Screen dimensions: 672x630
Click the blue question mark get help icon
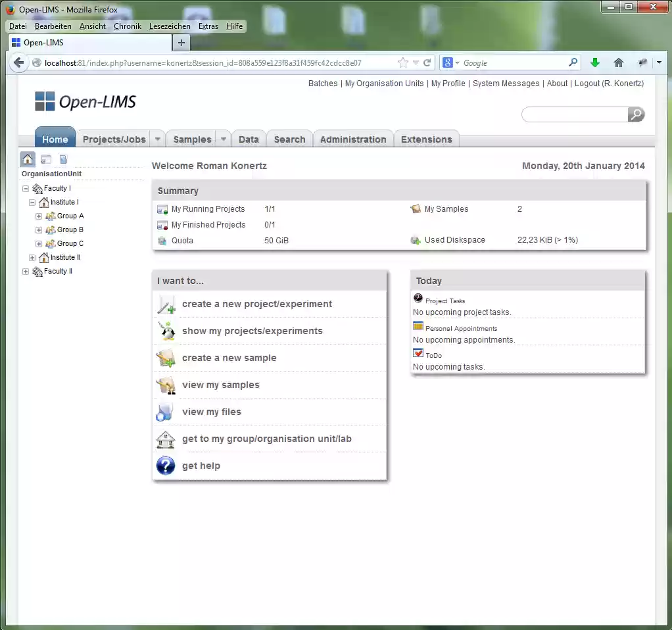165,466
